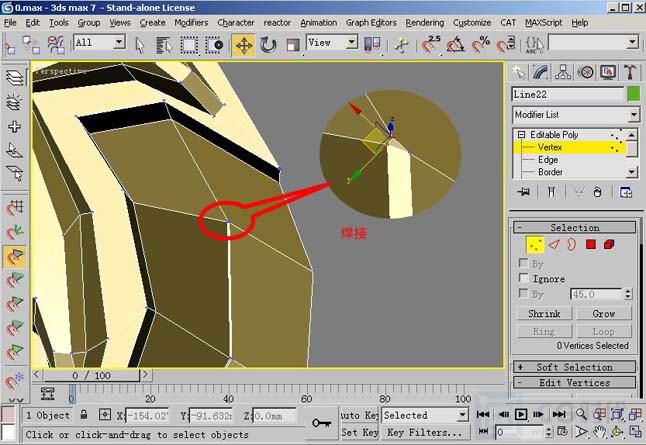Open the MAXScript menu

coord(543,23)
